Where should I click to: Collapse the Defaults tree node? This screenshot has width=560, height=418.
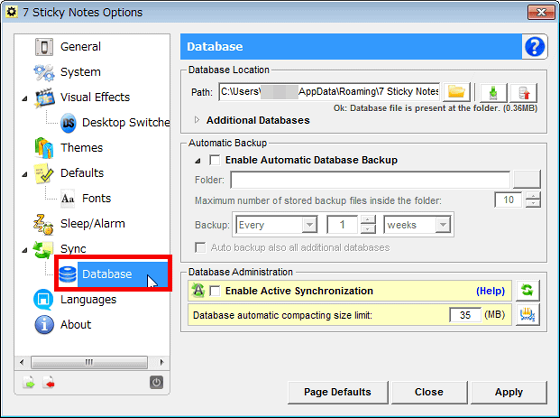pyautogui.click(x=24, y=174)
